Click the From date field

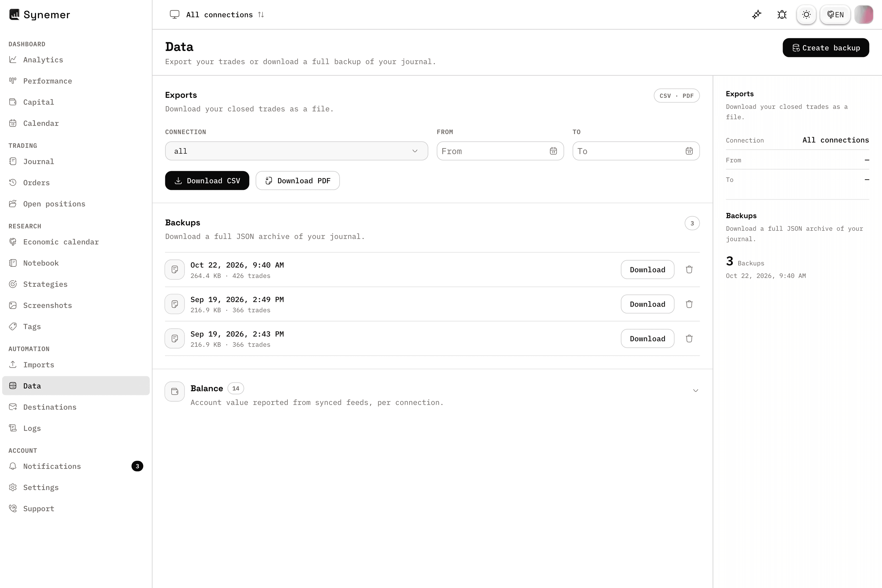coord(500,151)
